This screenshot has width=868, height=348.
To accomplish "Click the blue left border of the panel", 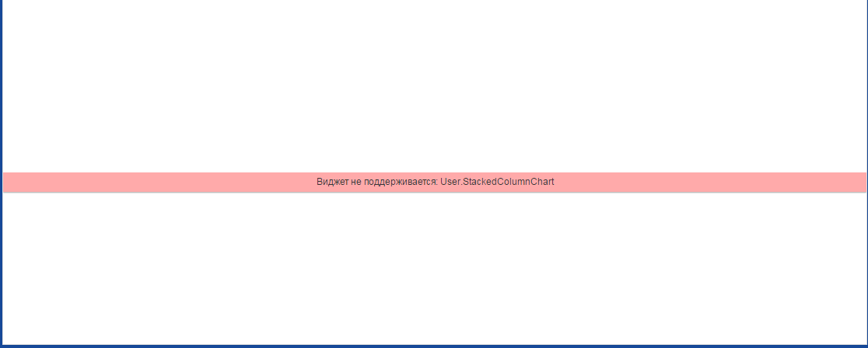I will 1,174.
